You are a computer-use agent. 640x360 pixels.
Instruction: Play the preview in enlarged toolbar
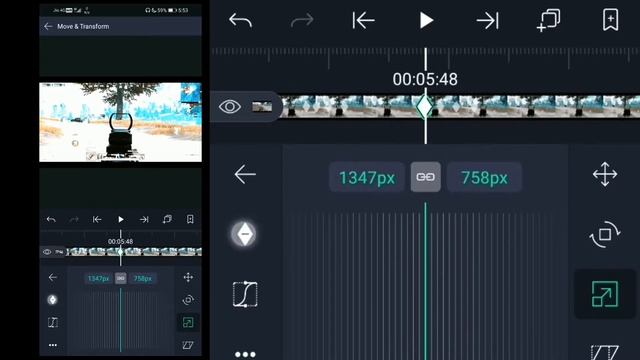tap(426, 20)
